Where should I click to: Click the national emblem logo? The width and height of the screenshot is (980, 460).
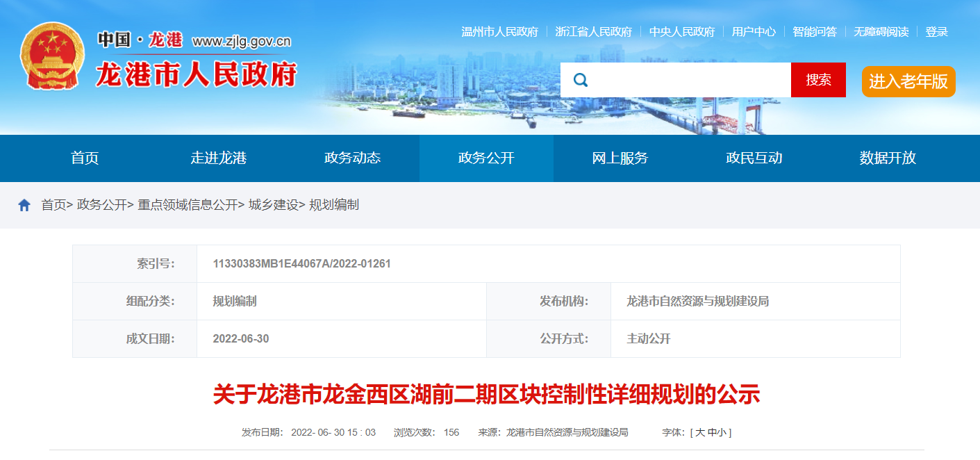click(52, 56)
